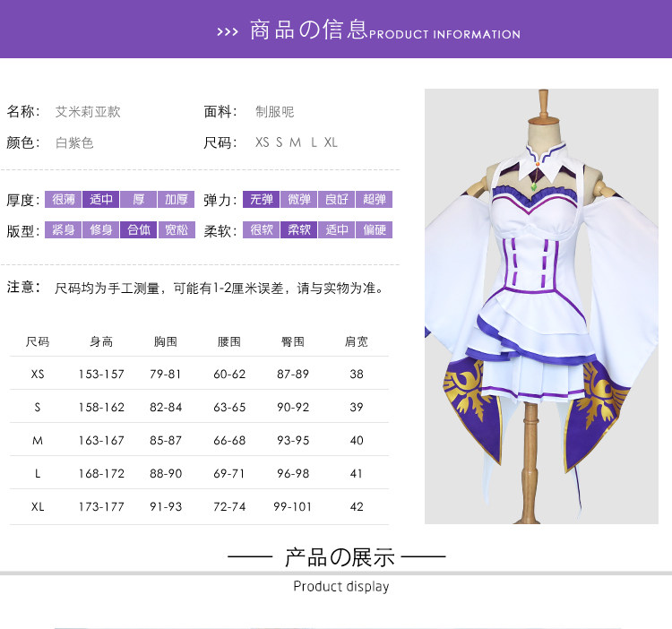Click the 商品の信息 header banner title
This screenshot has width=672, height=629.
tap(309, 30)
